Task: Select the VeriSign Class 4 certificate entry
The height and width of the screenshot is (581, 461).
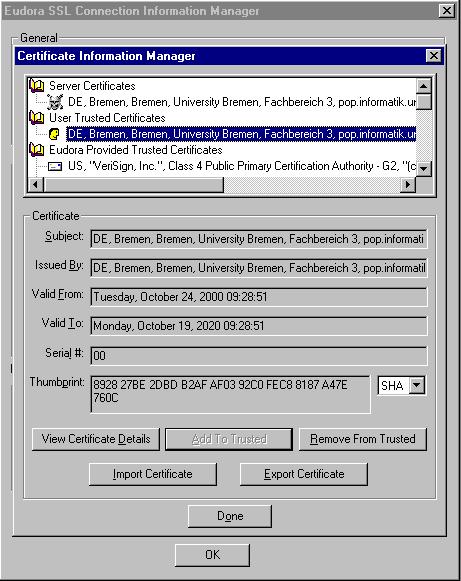Action: [x=242, y=166]
